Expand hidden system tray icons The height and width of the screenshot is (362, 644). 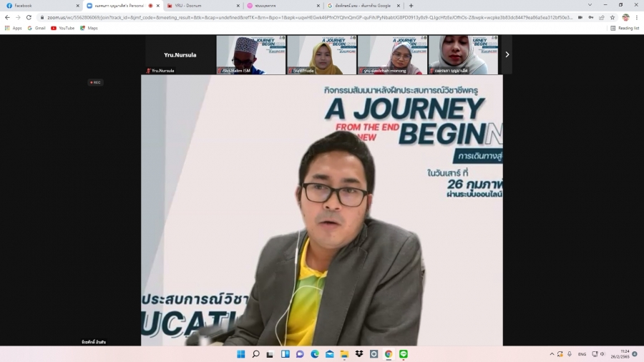point(552,354)
